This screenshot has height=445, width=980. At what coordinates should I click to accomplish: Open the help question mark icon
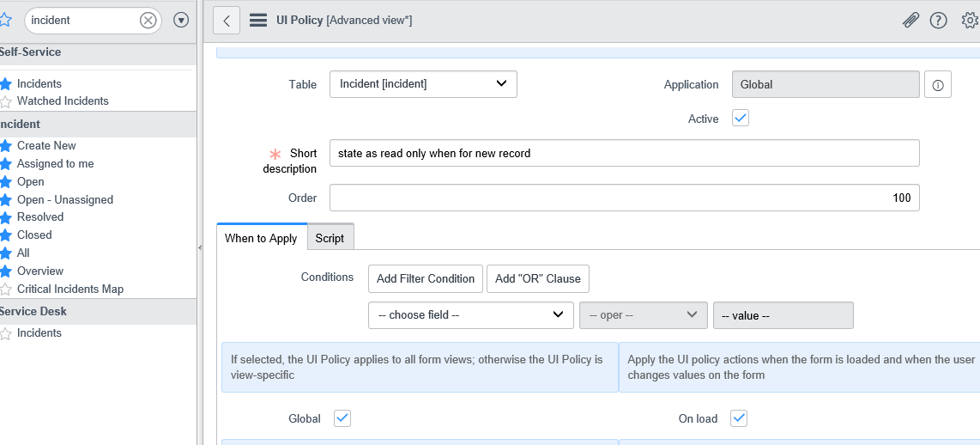pyautogui.click(x=938, y=21)
